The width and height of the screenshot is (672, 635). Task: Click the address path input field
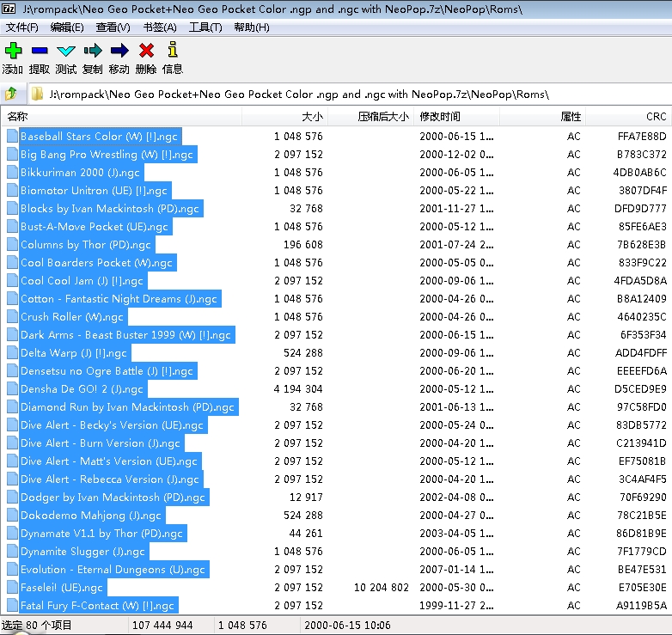click(x=344, y=94)
